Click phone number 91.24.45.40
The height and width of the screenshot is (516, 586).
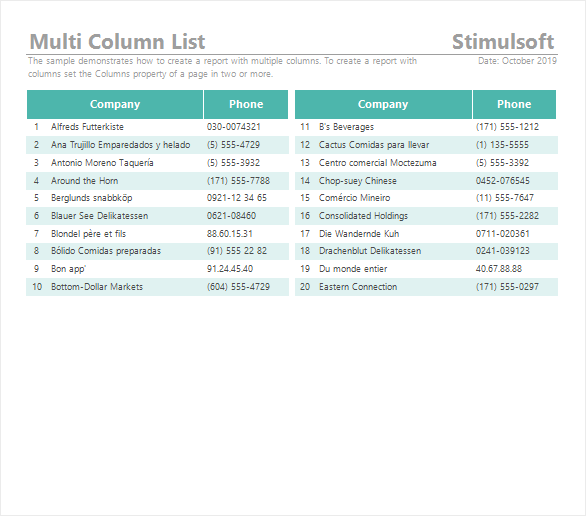pyautogui.click(x=230, y=269)
